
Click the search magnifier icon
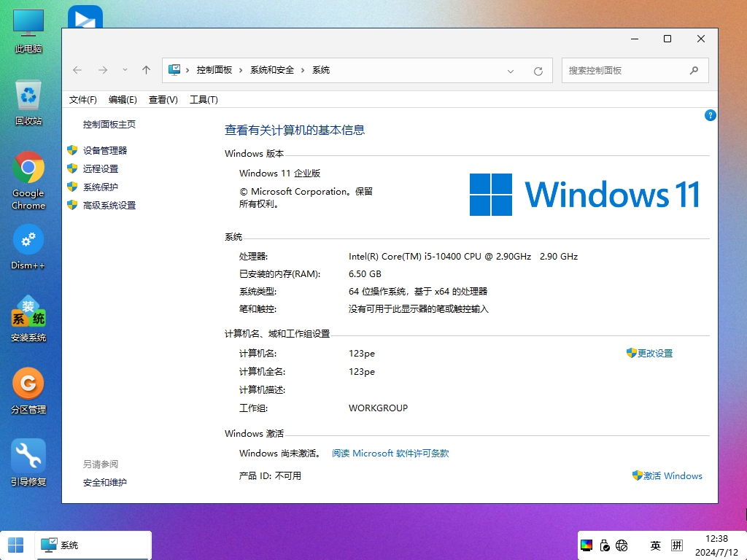tap(694, 71)
